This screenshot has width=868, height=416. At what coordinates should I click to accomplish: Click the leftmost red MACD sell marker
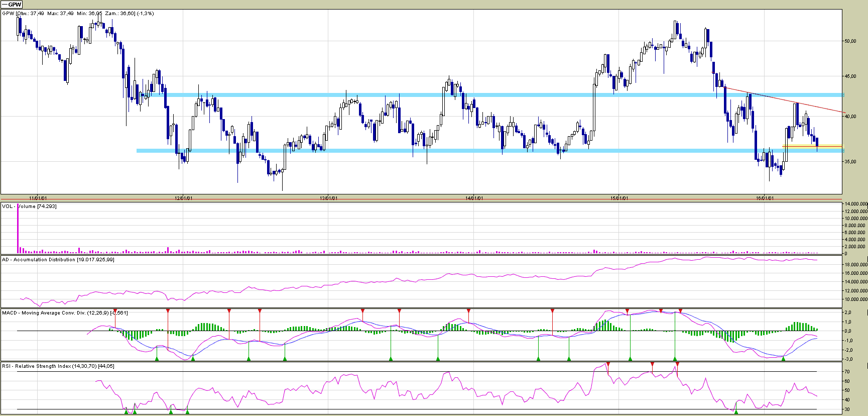pyautogui.click(x=115, y=311)
